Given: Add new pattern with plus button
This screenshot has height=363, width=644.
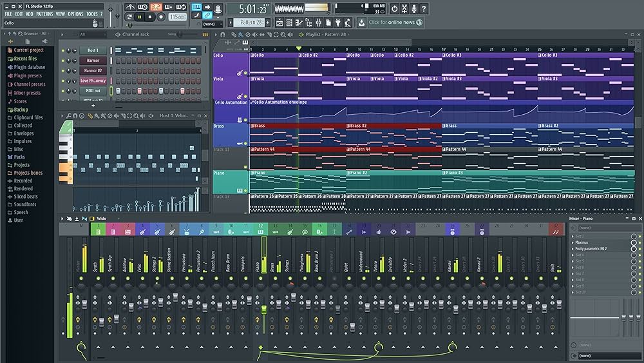Looking at the screenshot, I should point(268,22).
